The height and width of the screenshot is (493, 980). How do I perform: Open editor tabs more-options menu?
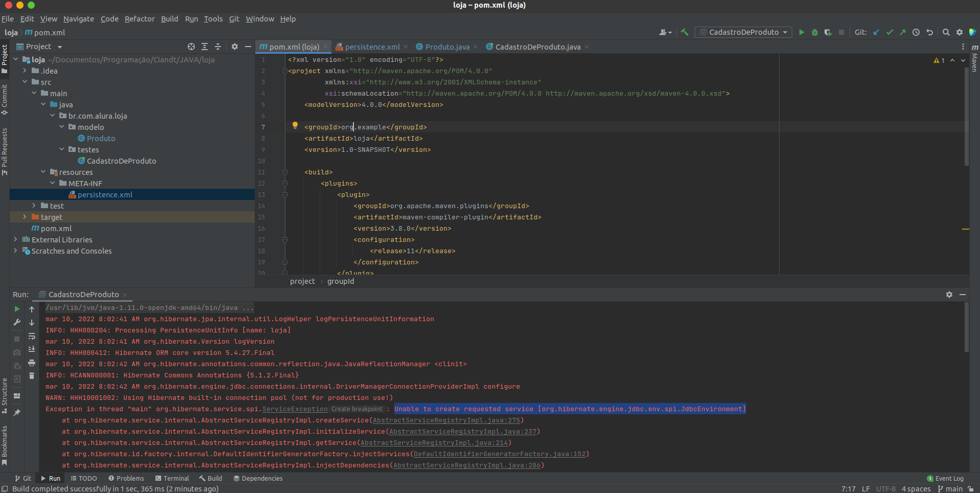(x=963, y=47)
